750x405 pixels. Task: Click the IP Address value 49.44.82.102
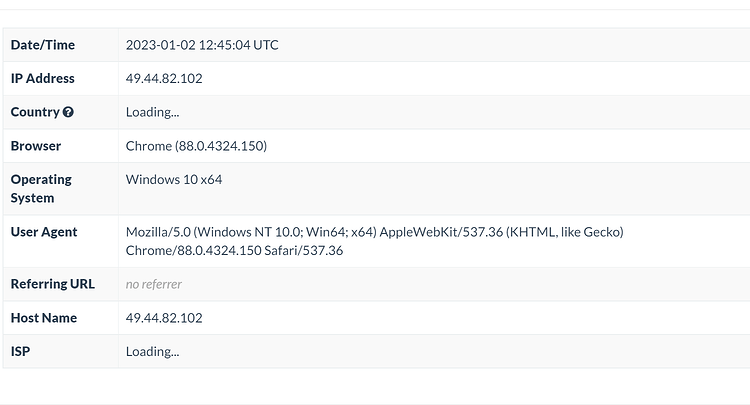point(164,78)
